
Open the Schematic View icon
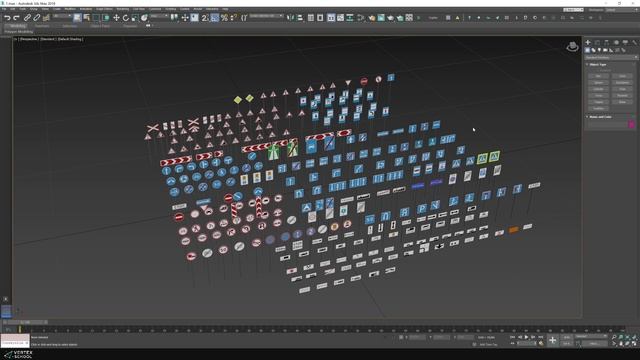[350, 18]
